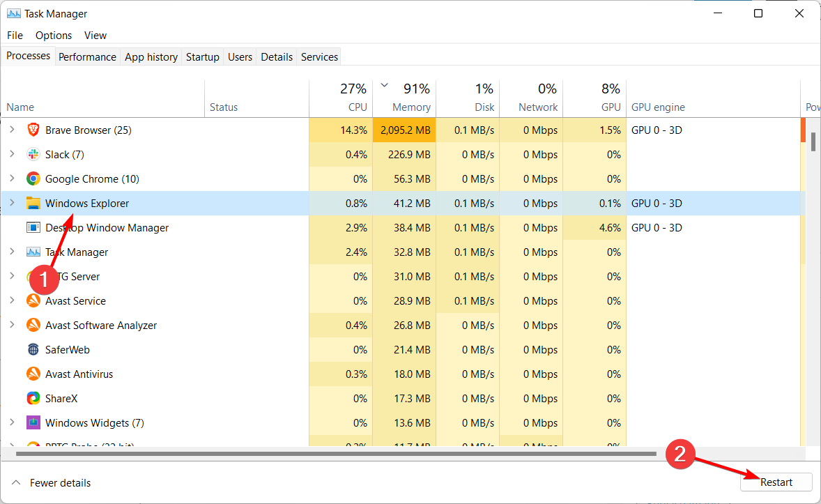
Task: Open the File menu
Action: [x=15, y=35]
